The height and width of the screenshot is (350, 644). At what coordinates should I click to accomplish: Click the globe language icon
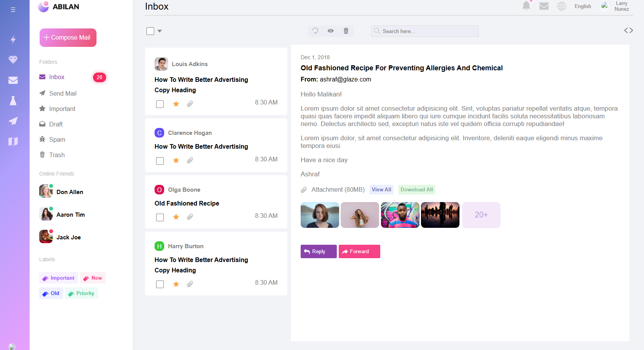click(562, 6)
